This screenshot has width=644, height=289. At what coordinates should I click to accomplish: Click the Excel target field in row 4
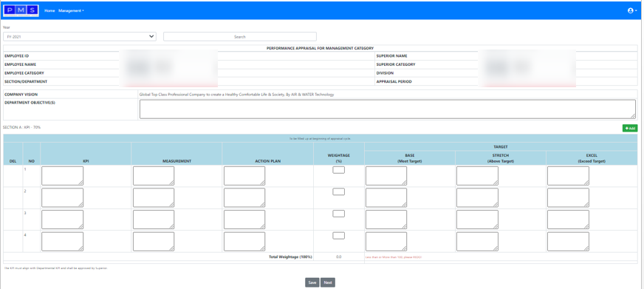(568, 241)
